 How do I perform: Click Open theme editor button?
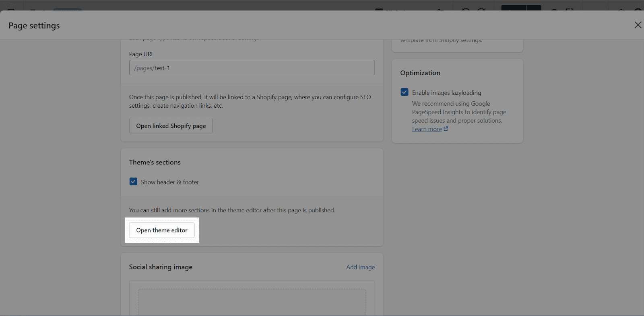click(162, 230)
